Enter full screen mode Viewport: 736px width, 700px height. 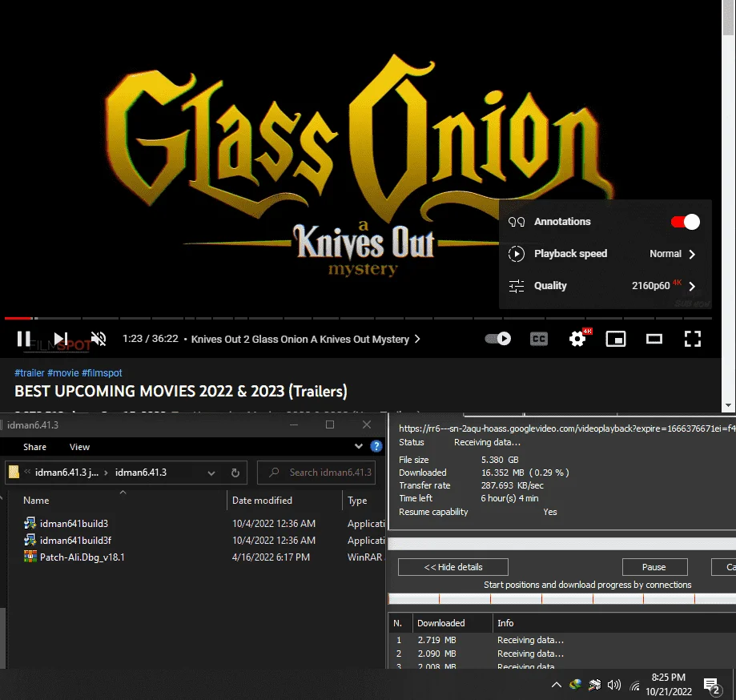click(x=692, y=339)
